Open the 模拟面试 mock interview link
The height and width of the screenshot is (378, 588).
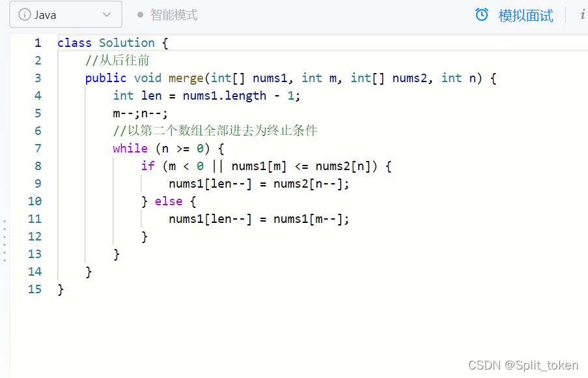[525, 16]
